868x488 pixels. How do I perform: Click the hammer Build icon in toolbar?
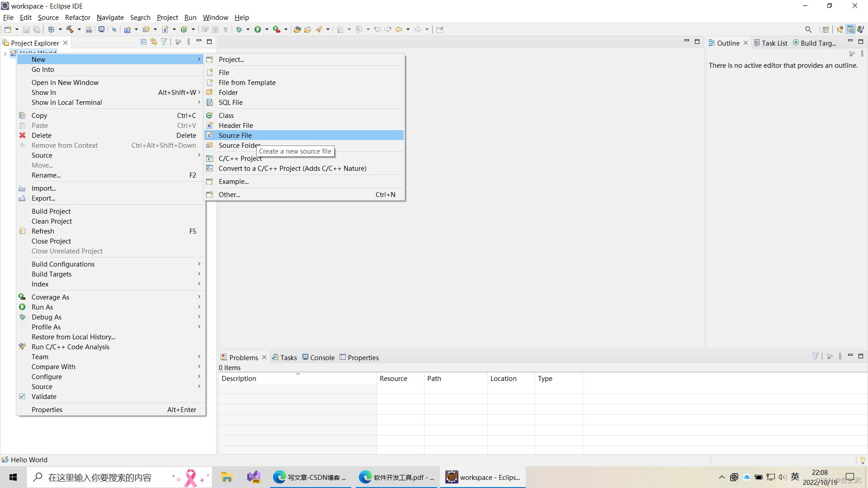(x=70, y=29)
